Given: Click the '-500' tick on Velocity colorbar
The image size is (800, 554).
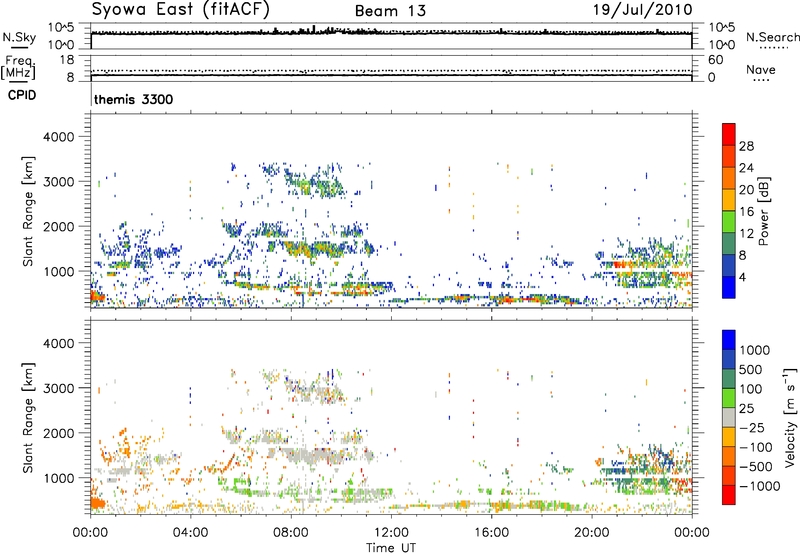Looking at the screenshot, I should [x=755, y=466].
